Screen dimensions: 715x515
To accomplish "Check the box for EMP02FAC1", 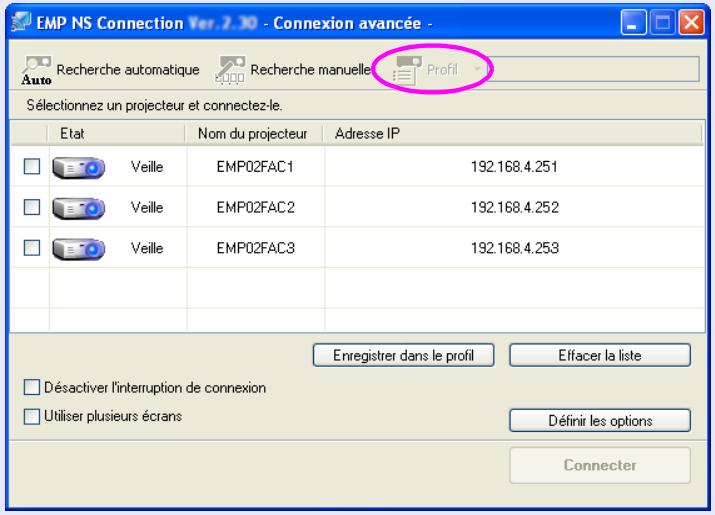I will click(x=32, y=166).
